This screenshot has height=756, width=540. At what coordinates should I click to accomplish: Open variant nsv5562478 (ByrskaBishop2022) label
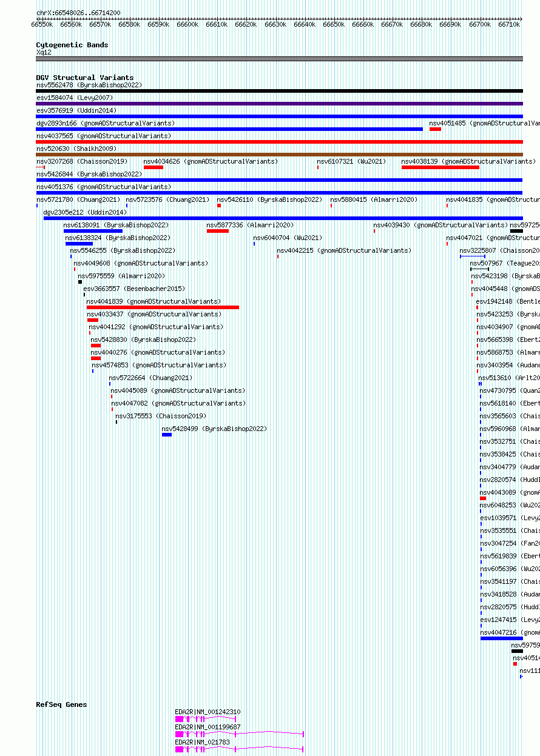89,85
